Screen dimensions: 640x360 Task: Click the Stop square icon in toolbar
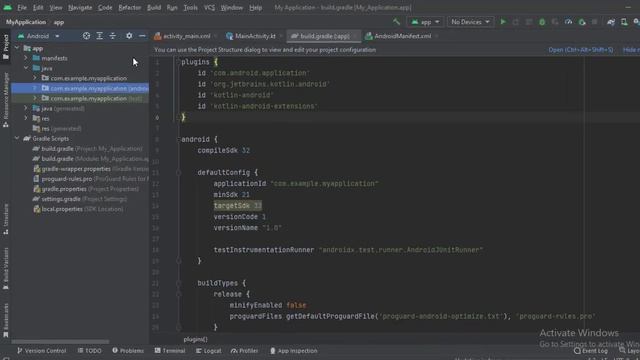[595, 22]
